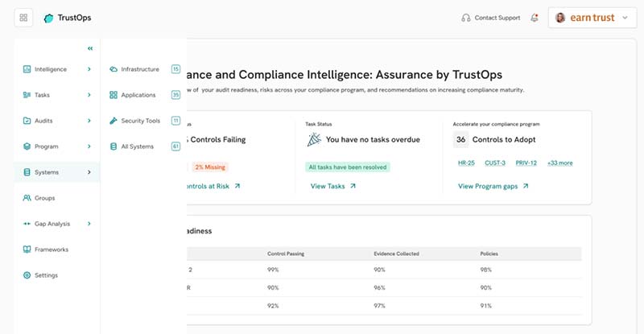Click the 97% Evidence Collected cell
Viewport: 644px width, 334px height.
pyautogui.click(x=379, y=306)
